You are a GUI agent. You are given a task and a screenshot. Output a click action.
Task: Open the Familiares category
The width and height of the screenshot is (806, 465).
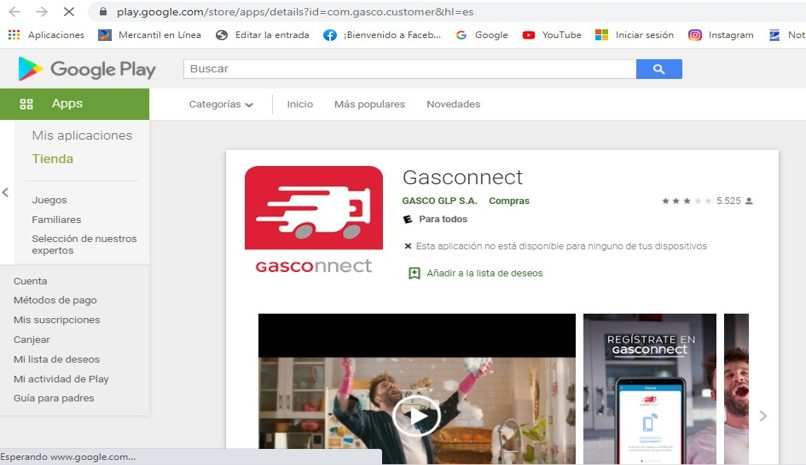[x=57, y=219]
